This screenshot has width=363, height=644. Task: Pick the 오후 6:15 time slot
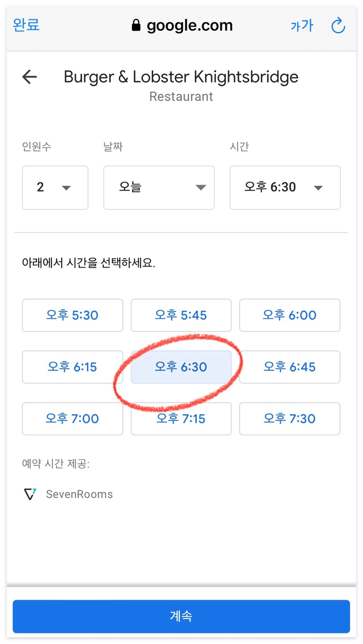click(x=72, y=367)
